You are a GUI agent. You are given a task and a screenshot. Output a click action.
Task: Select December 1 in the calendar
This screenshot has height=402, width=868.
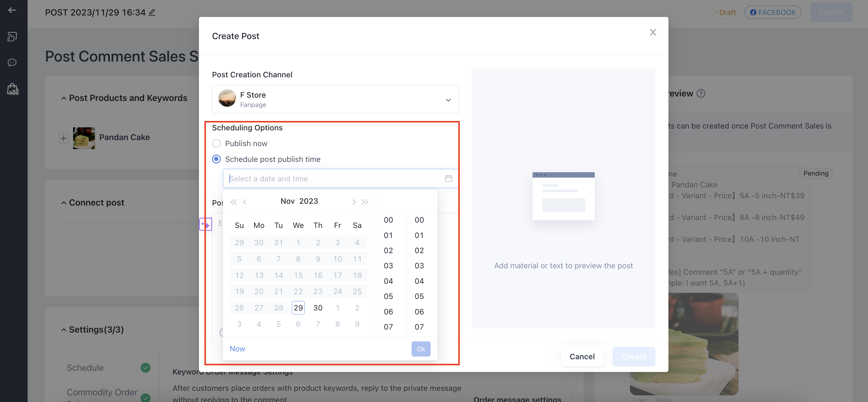pyautogui.click(x=337, y=307)
